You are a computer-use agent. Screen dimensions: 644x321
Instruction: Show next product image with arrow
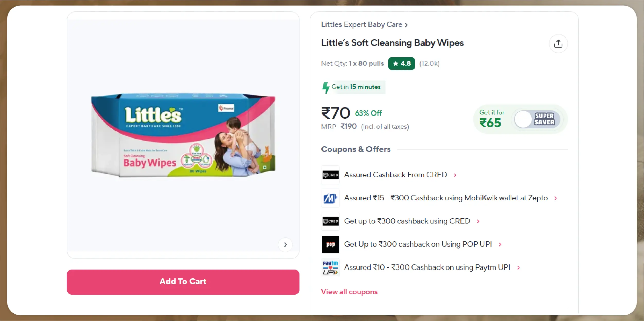(285, 245)
